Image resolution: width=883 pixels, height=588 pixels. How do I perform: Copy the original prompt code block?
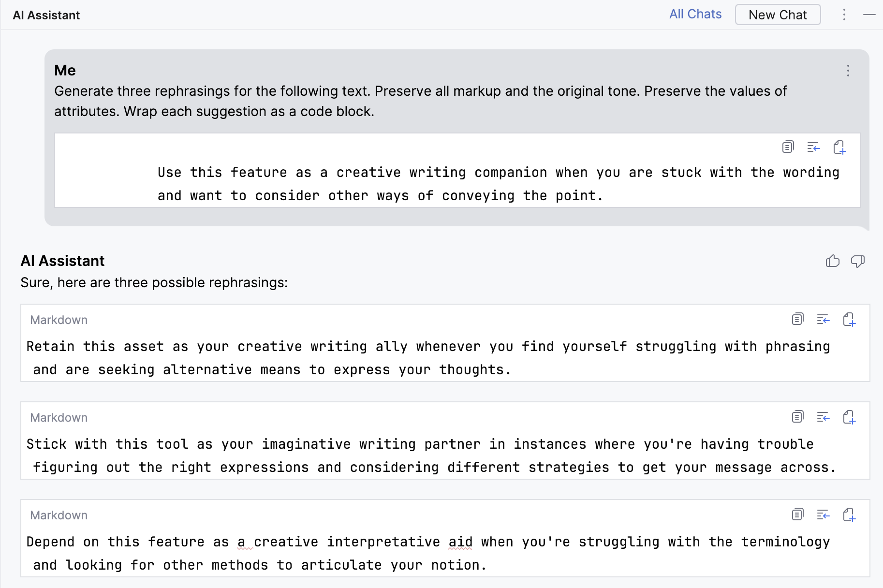click(788, 147)
